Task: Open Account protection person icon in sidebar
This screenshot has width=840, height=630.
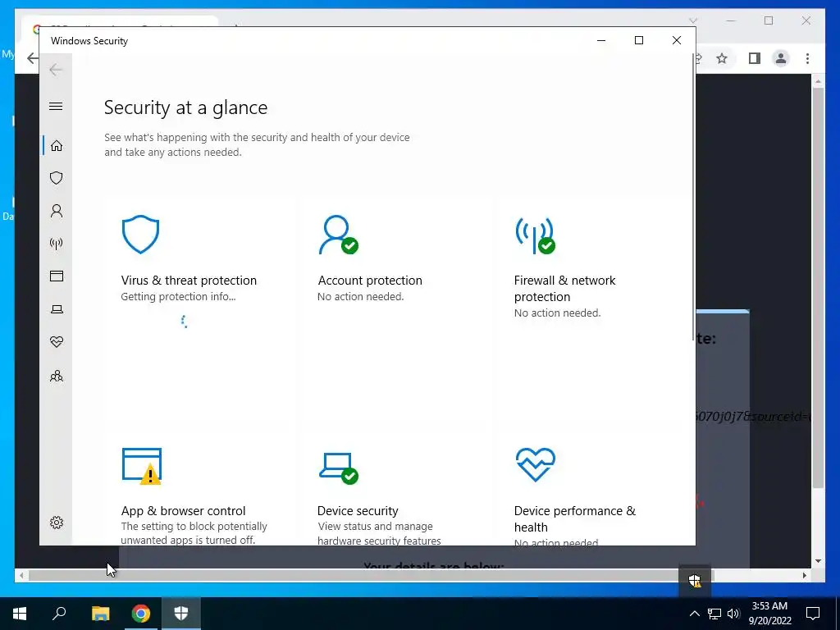Action: (57, 211)
